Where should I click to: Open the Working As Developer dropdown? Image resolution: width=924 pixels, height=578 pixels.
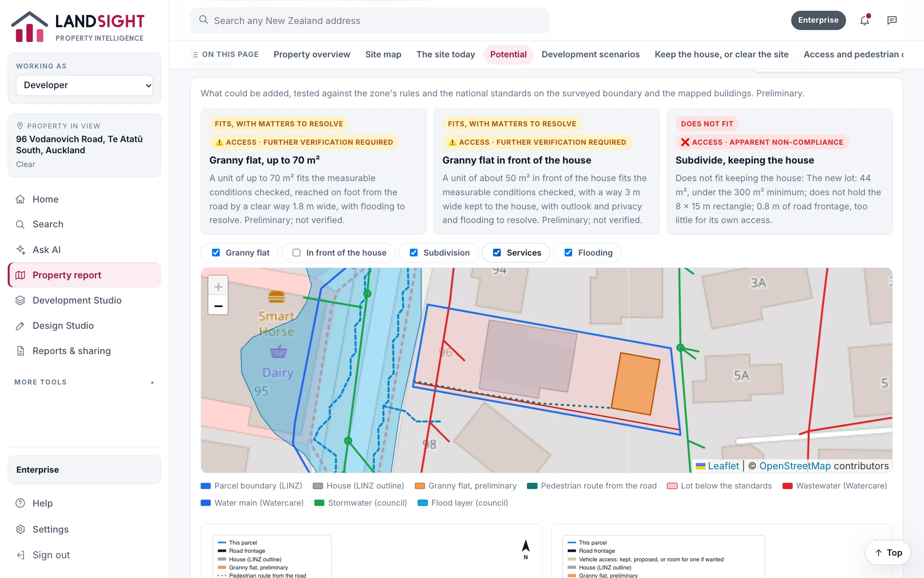coord(84,85)
